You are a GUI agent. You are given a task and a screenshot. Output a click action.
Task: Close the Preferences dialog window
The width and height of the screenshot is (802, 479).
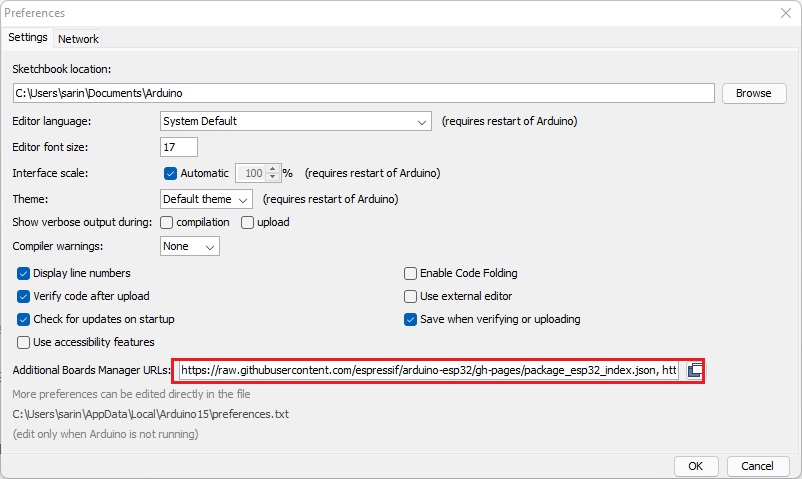coord(785,13)
